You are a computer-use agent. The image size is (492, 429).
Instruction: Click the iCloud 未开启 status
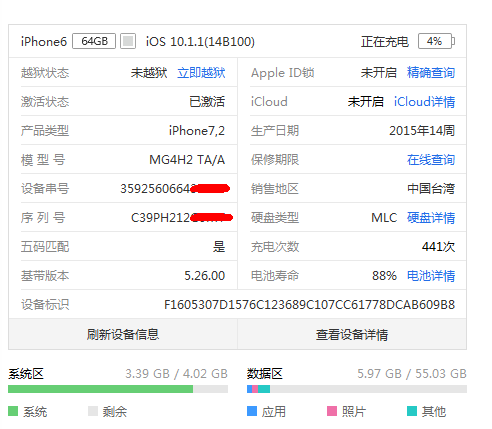pos(366,102)
